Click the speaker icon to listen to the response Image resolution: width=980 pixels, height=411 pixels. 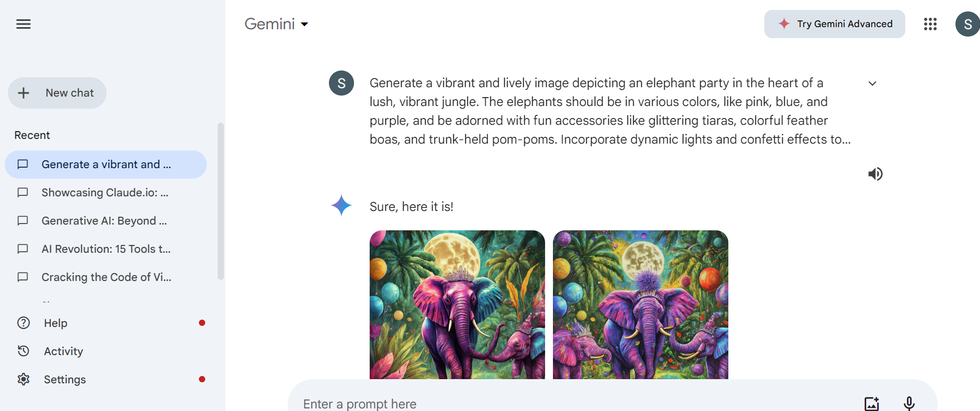[x=876, y=174]
